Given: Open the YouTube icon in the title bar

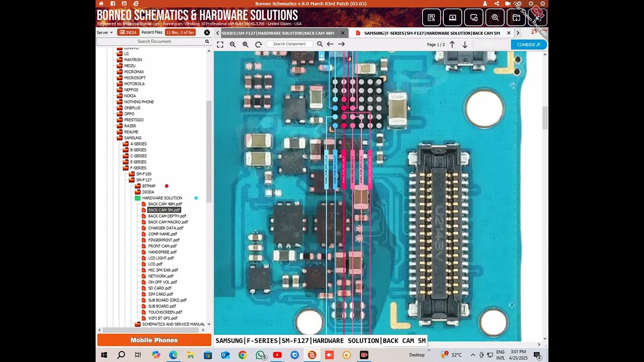Looking at the screenshot, I should 124,4.
